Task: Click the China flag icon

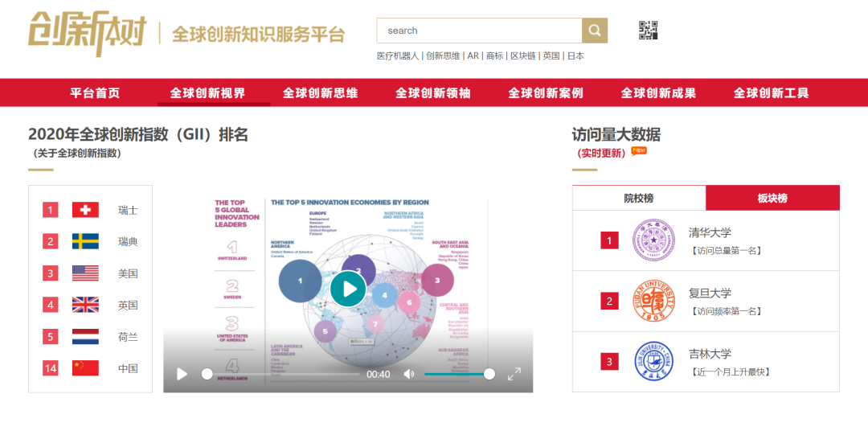Action: tap(85, 368)
